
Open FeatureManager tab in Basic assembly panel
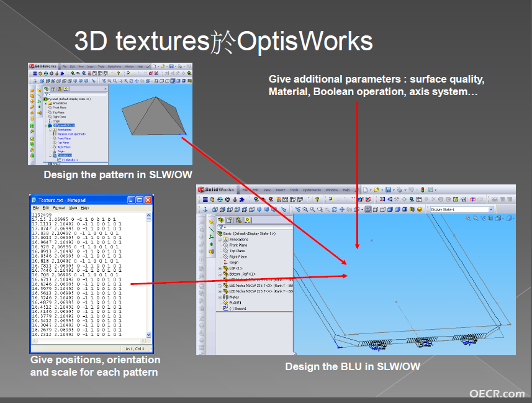click(220, 220)
